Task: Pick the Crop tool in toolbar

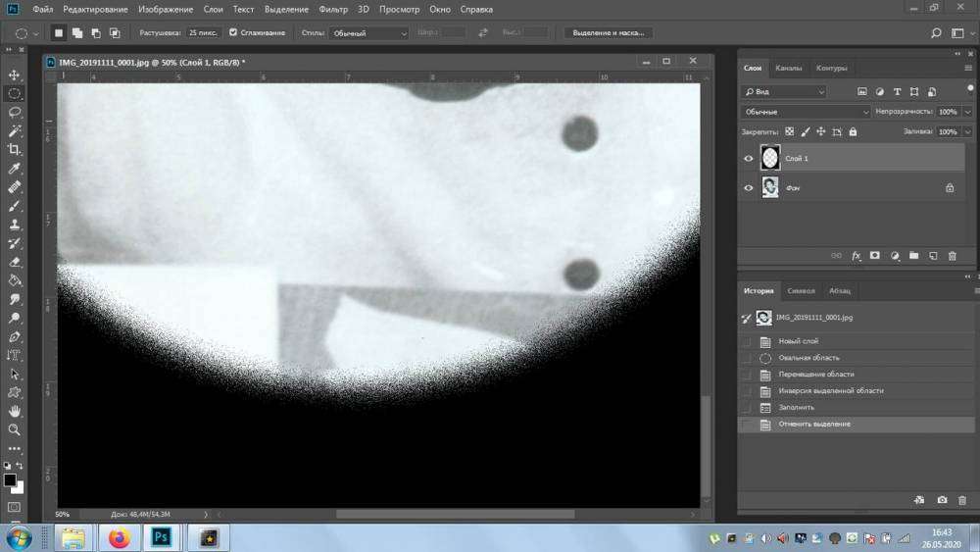Action: (14, 149)
